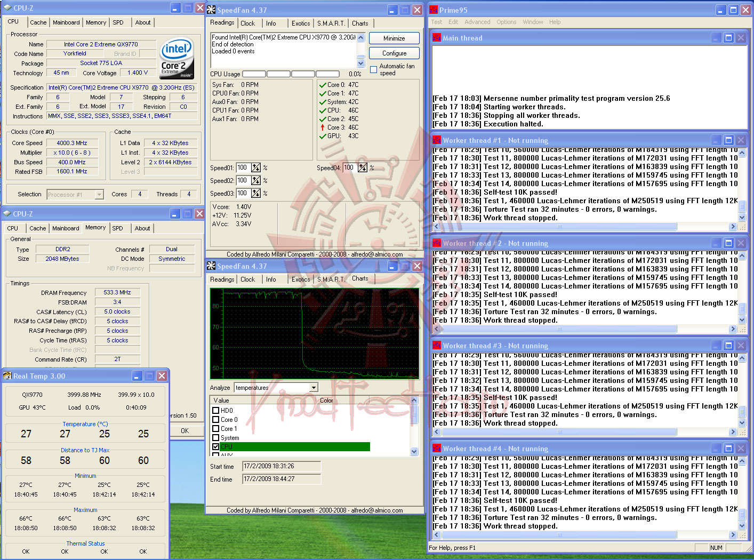This screenshot has height=560, width=754.
Task: Click the Worker thread #1 window icon
Action: click(437, 140)
